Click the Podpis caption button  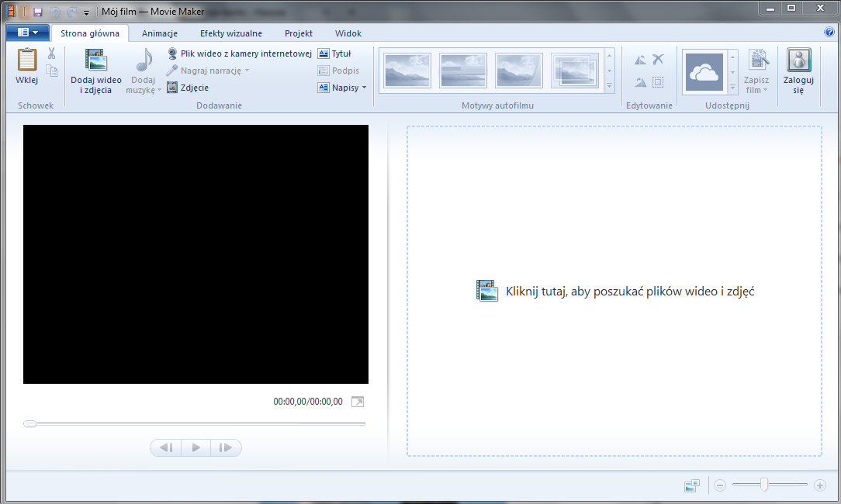click(338, 71)
